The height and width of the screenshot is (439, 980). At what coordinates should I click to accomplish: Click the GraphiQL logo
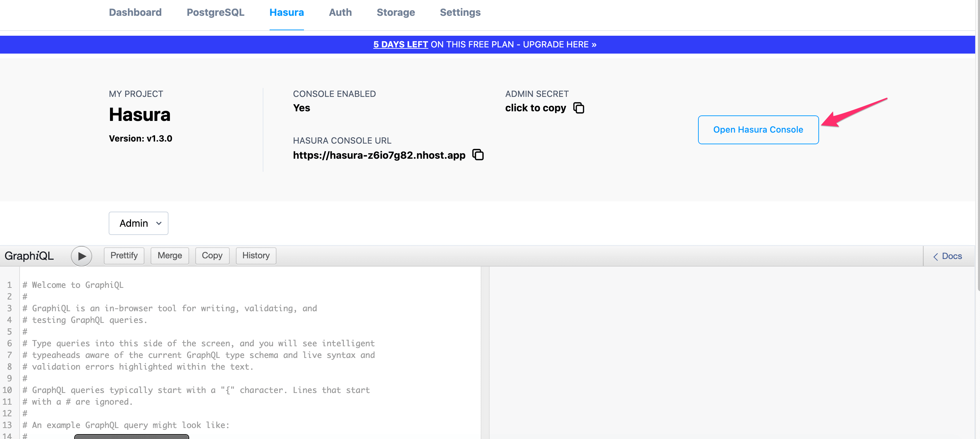tap(29, 256)
